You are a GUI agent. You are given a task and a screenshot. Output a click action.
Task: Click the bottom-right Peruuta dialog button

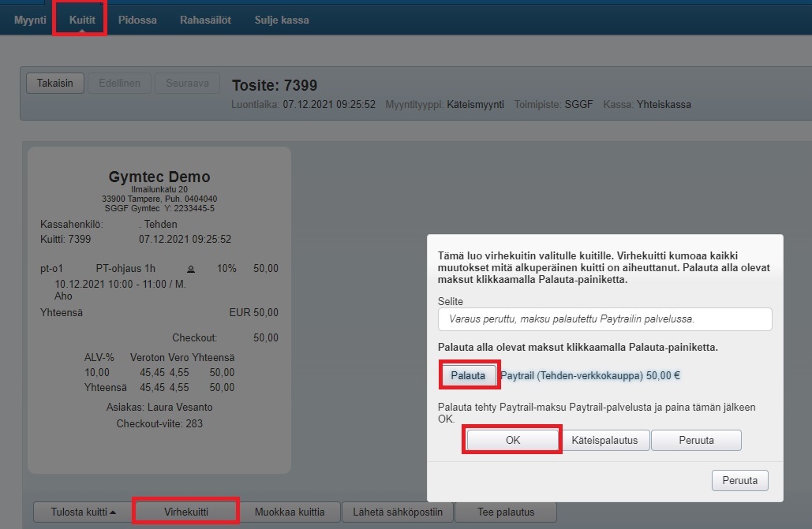739,480
